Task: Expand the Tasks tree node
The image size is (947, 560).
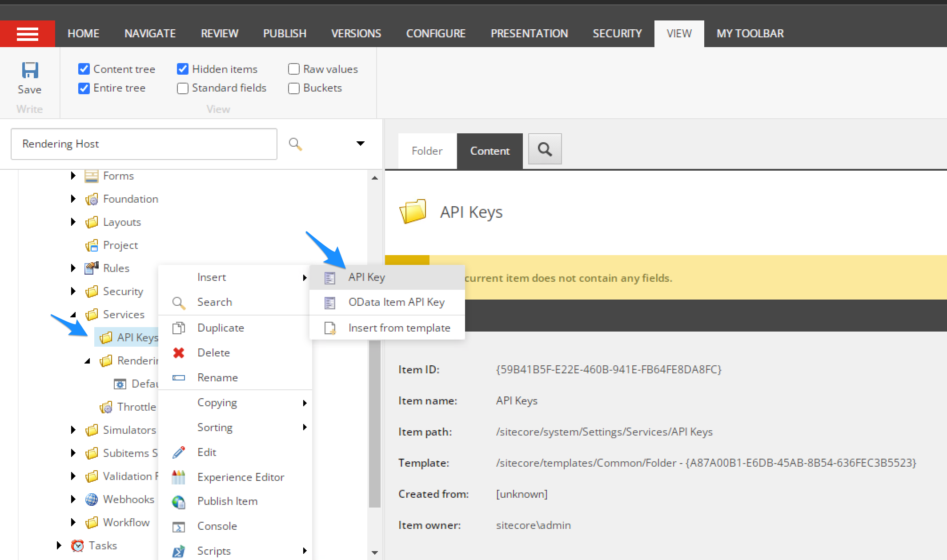Action: (59, 545)
